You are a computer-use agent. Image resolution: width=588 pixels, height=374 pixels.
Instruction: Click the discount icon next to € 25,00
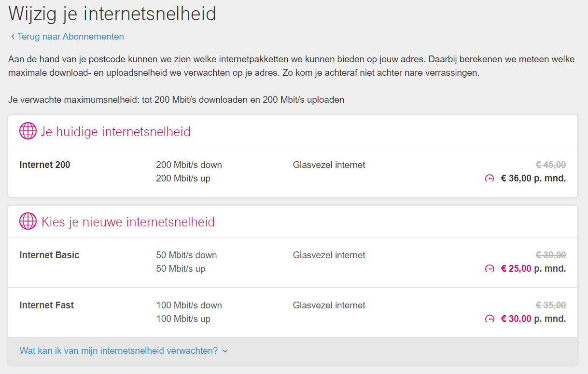[490, 269]
